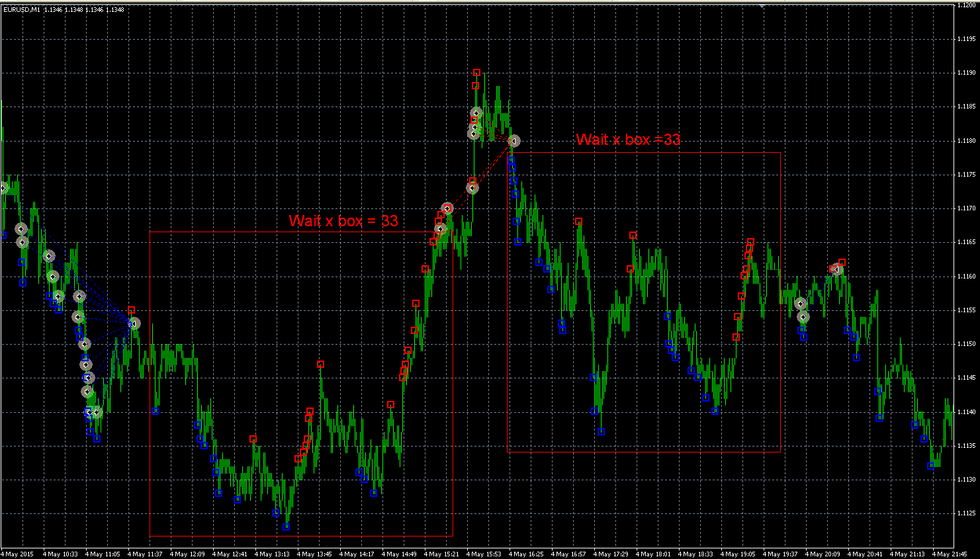Click the '4 May 18:33' time label
The height and width of the screenshot is (559, 980).
(x=695, y=554)
